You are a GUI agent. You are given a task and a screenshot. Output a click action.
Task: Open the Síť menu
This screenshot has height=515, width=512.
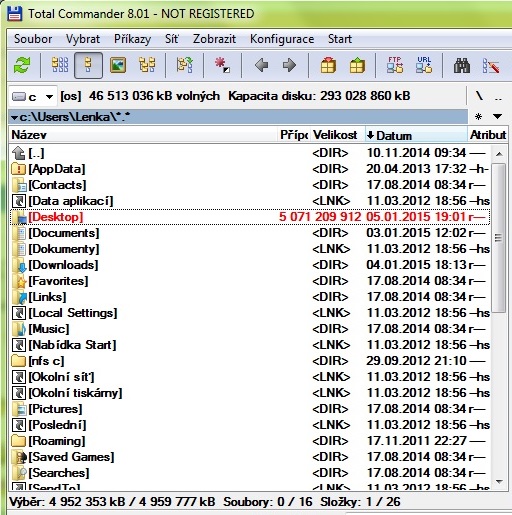click(172, 39)
